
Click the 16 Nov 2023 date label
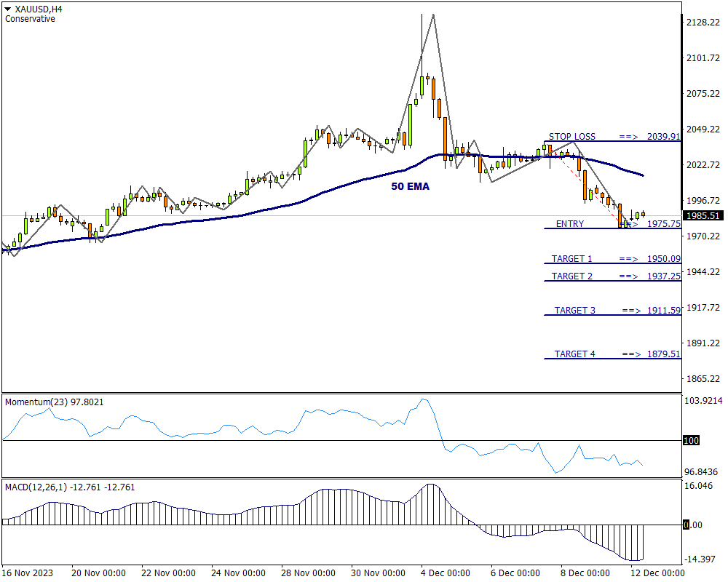28,573
